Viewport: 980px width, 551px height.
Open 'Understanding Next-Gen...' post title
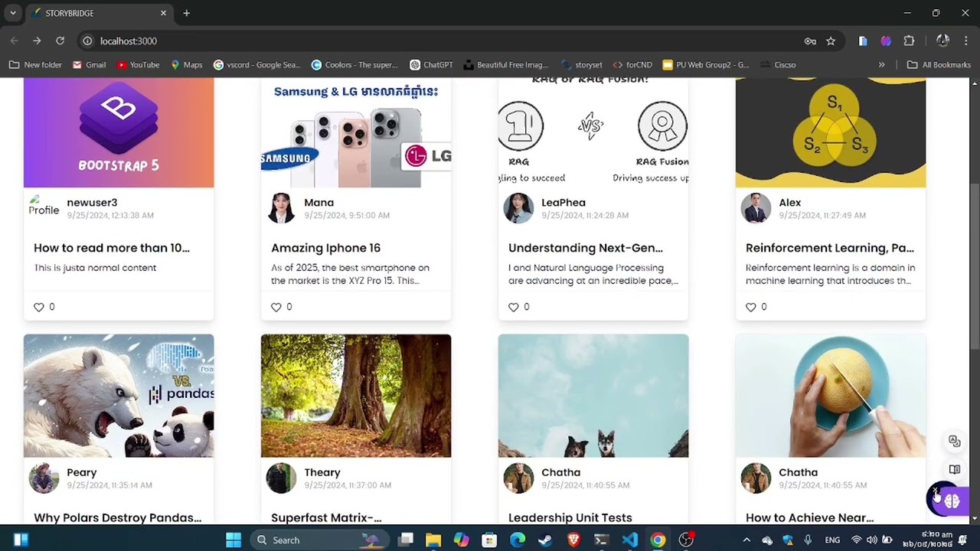pos(586,248)
